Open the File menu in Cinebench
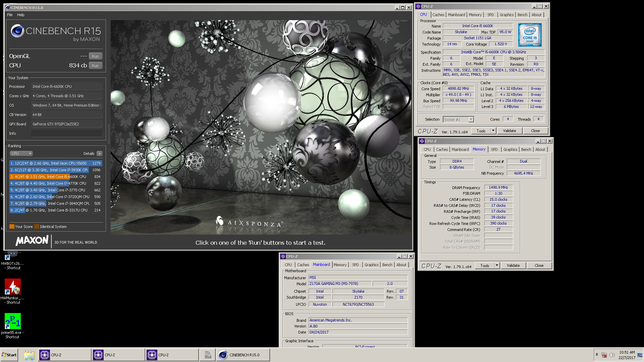Viewport: 644px width, 362px height. (10, 15)
